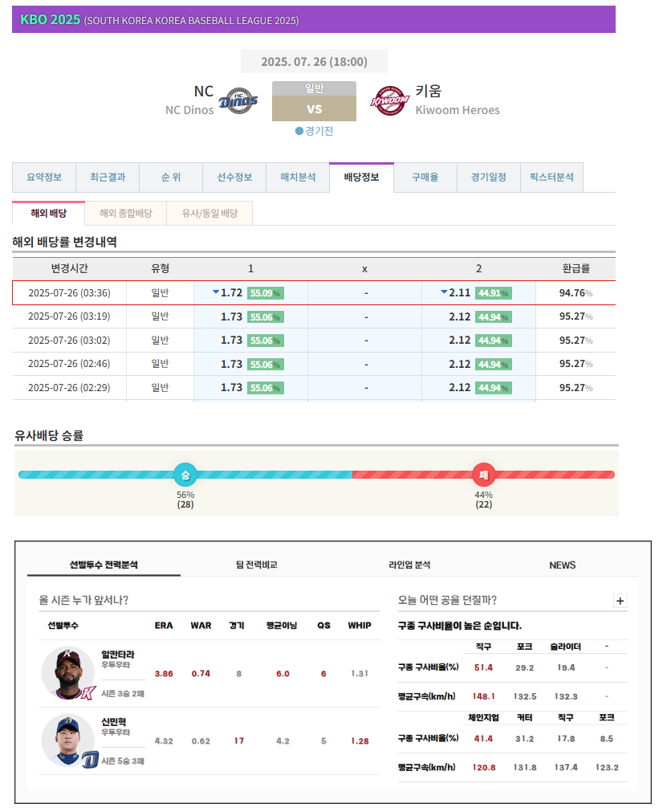Click 알칸타라's ERA value 3.86
663x812 pixels.
164,674
